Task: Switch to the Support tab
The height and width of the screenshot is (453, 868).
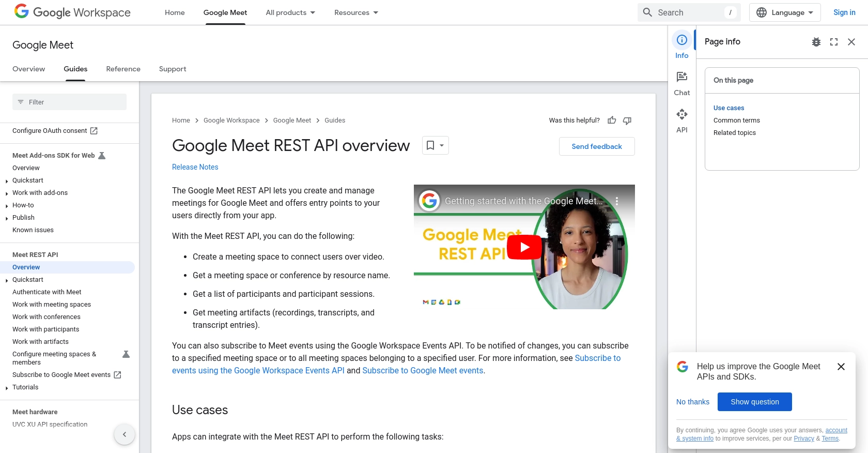Action: tap(173, 69)
